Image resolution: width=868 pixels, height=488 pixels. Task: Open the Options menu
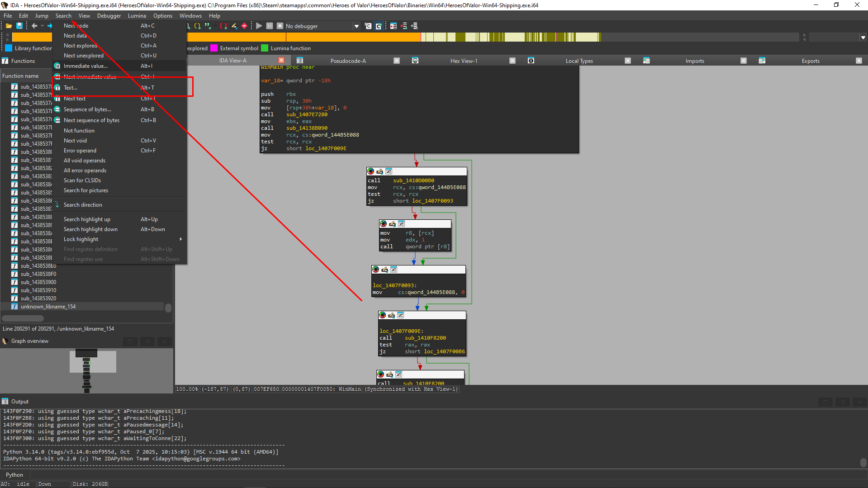tap(163, 16)
